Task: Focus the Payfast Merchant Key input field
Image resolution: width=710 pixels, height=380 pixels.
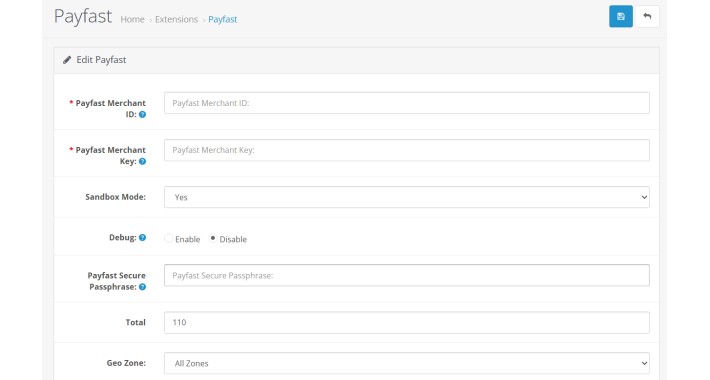Action: [407, 150]
